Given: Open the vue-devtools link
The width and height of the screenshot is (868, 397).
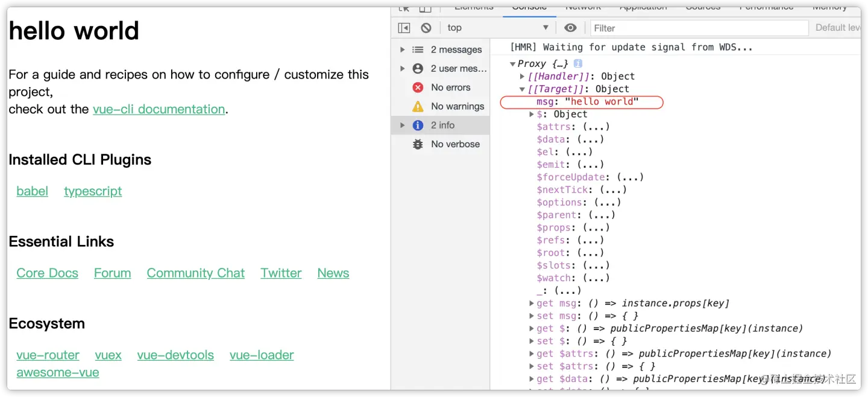Looking at the screenshot, I should [175, 355].
